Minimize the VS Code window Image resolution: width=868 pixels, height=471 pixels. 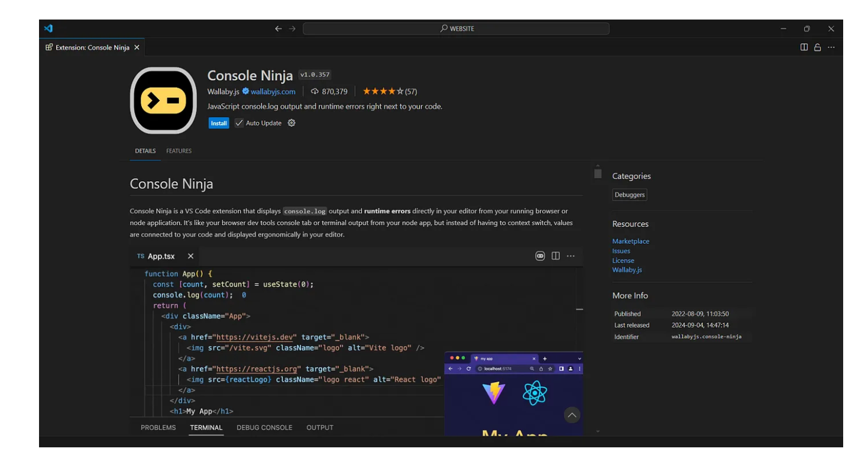pyautogui.click(x=783, y=28)
